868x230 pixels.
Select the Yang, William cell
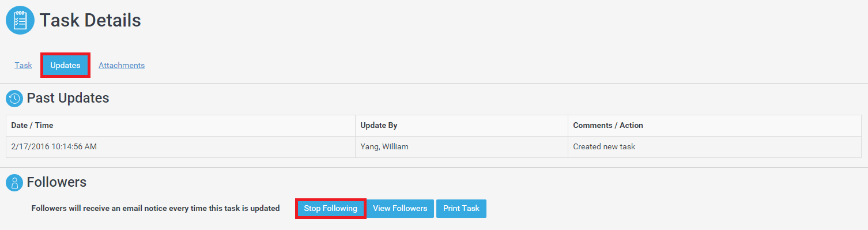[462, 146]
